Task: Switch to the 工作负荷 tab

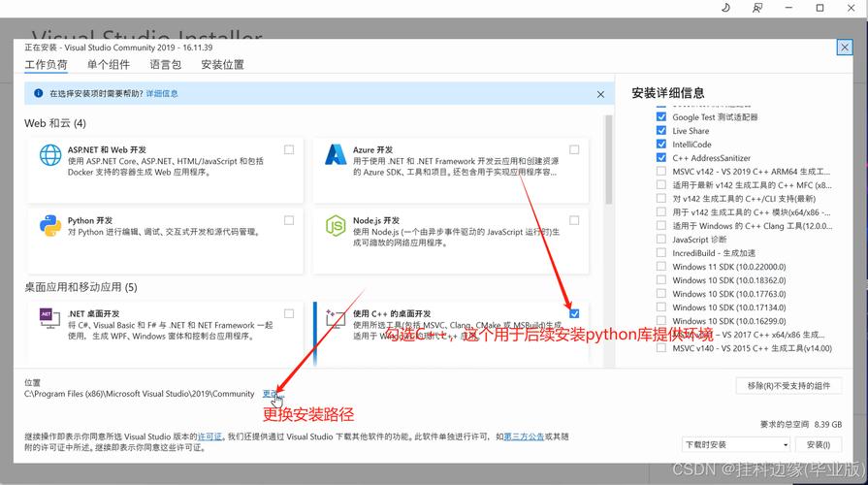Action: tap(46, 64)
